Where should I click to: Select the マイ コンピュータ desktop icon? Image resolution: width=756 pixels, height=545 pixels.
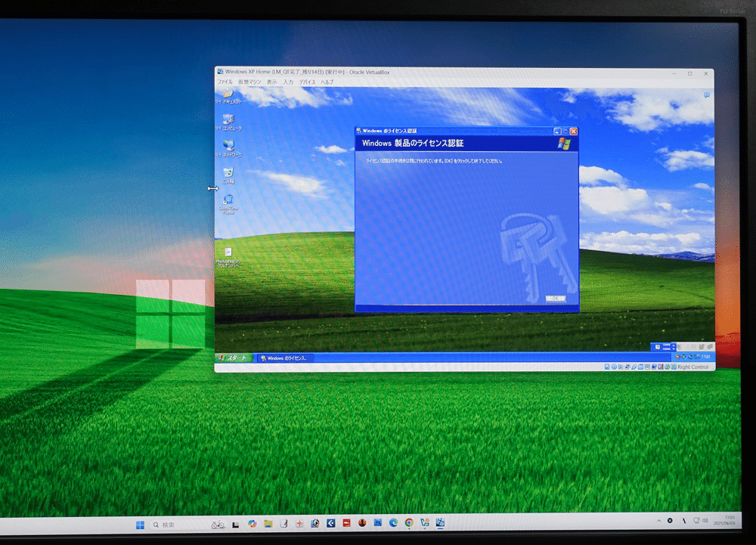click(x=228, y=122)
